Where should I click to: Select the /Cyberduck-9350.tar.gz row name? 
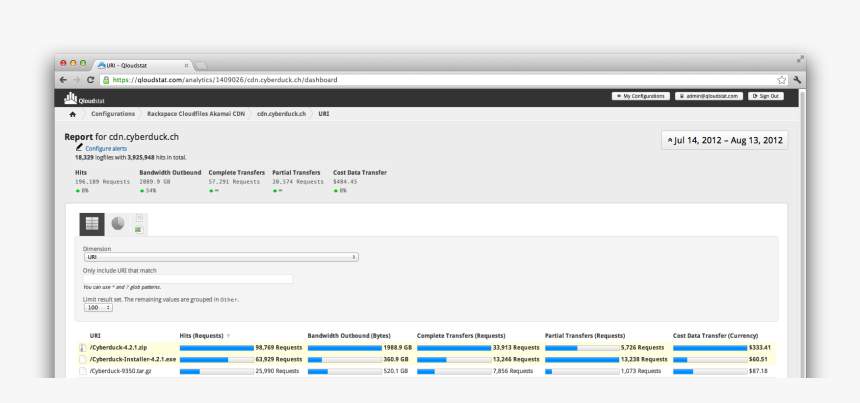click(x=122, y=371)
